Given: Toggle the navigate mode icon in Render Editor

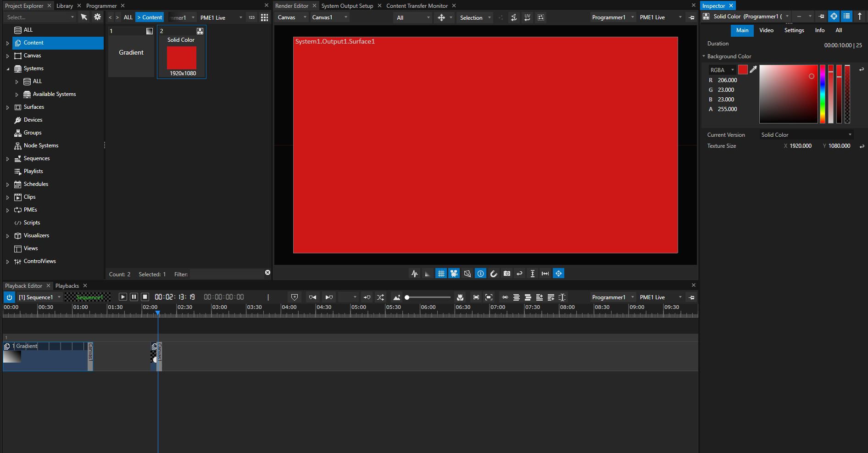Looking at the screenshot, I should coord(559,273).
